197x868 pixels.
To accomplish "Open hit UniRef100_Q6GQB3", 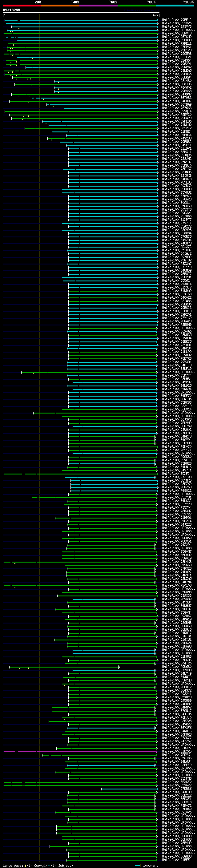I will tap(177, 856).
